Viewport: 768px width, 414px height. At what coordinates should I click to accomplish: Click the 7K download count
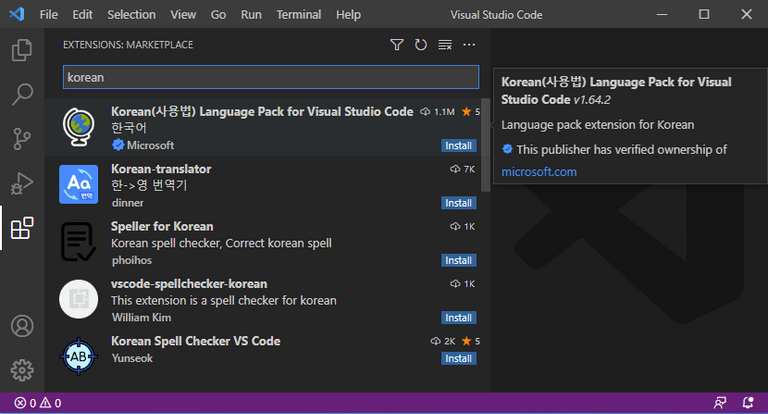(462, 169)
